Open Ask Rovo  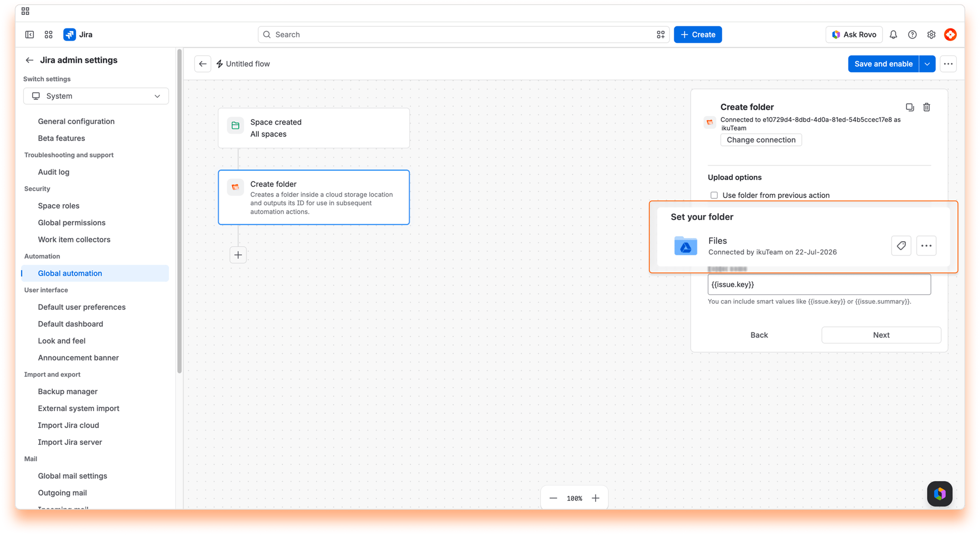click(x=853, y=34)
